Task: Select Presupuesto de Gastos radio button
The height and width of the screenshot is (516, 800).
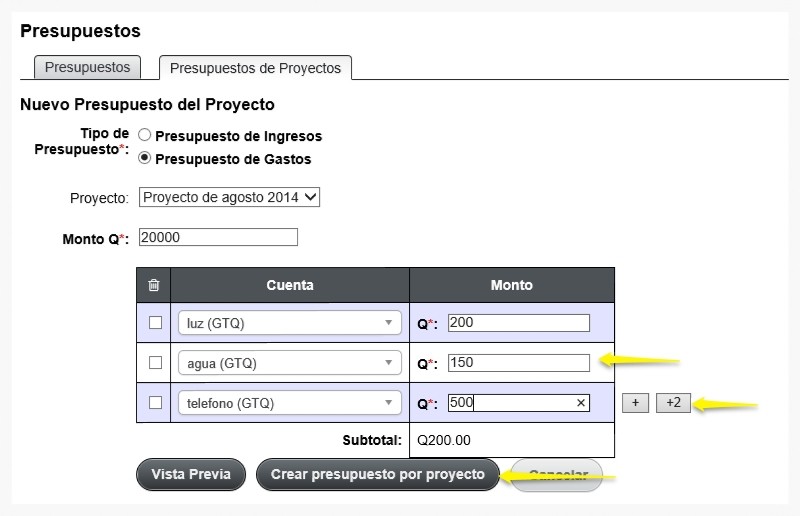Action: tap(144, 158)
